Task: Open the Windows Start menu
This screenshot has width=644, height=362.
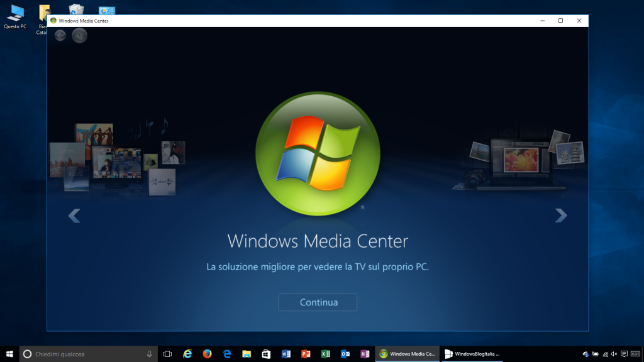Action: (9, 354)
